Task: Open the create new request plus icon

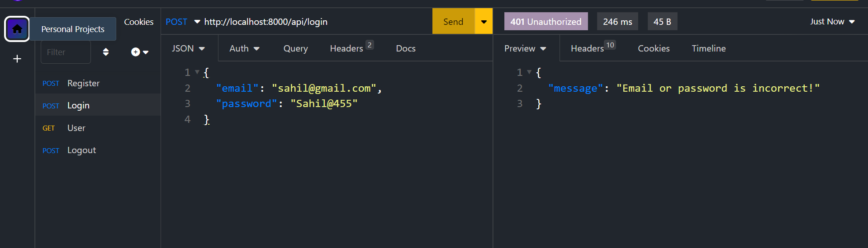Action: 139,52
